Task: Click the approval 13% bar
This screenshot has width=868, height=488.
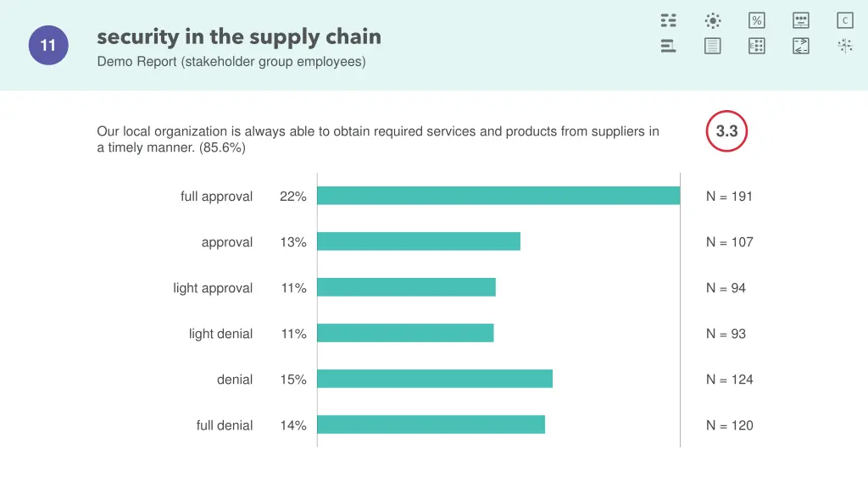Action: point(419,241)
